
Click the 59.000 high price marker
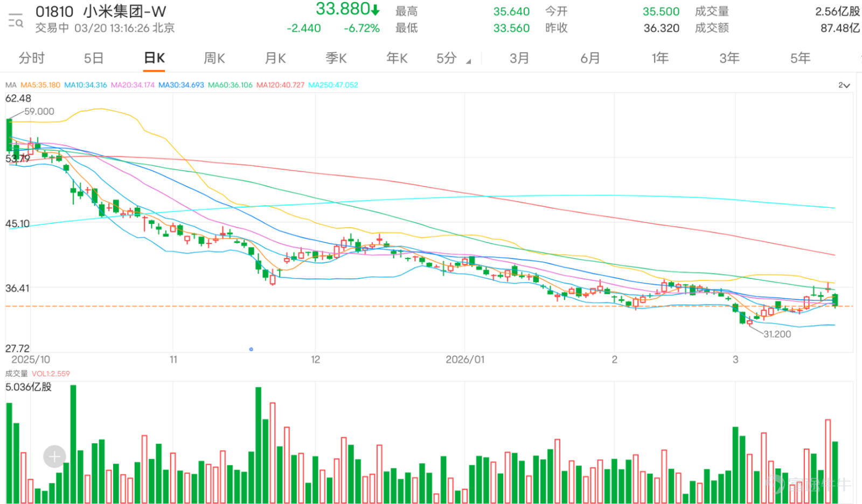coord(39,111)
